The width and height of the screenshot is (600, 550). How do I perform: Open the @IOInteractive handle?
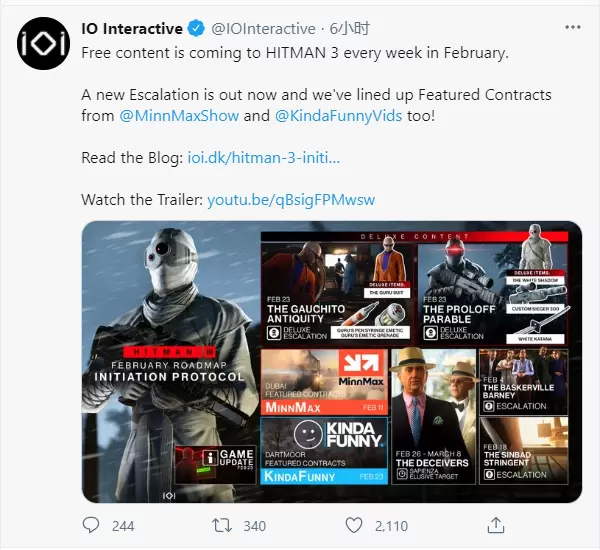(264, 29)
